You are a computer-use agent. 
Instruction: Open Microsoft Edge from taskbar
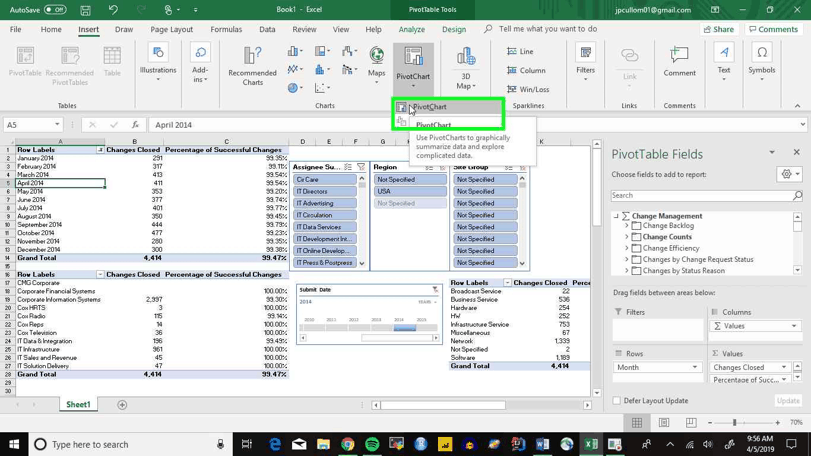tap(275, 444)
